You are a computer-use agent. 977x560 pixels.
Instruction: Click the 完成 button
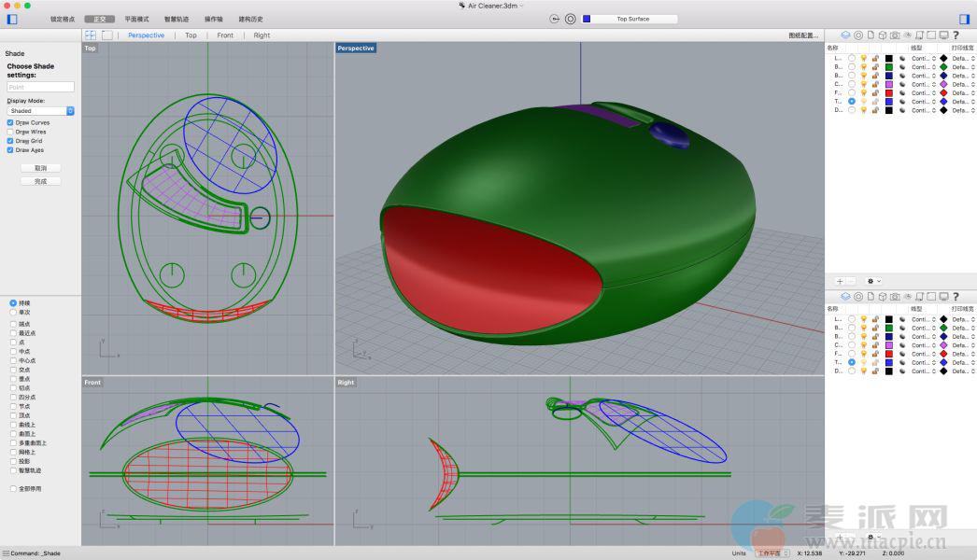pos(40,181)
